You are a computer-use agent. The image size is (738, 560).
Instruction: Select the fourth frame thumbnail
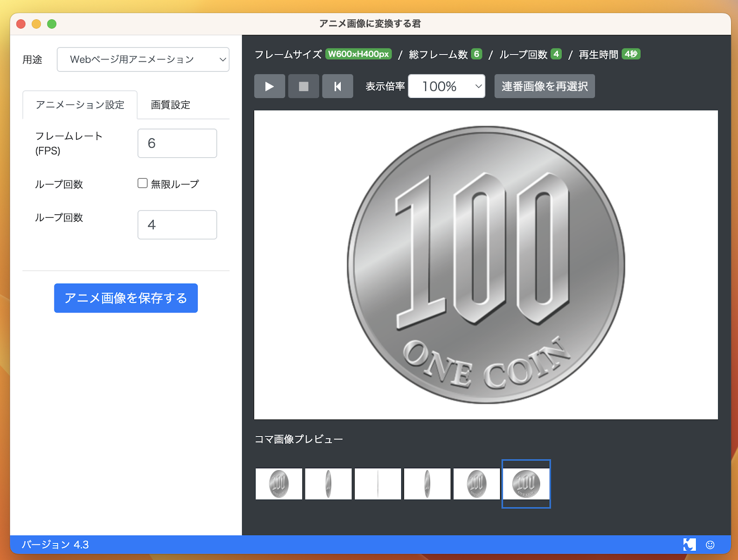pyautogui.click(x=427, y=483)
